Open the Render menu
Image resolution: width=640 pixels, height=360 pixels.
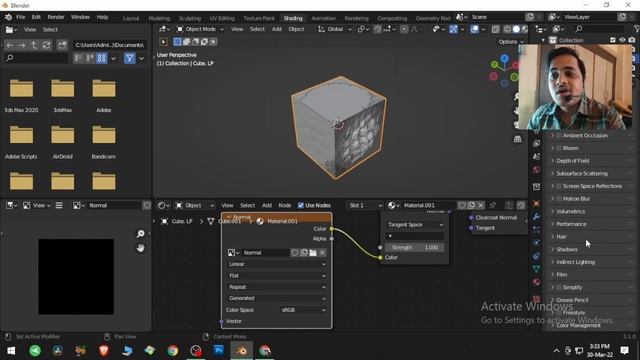point(56,17)
